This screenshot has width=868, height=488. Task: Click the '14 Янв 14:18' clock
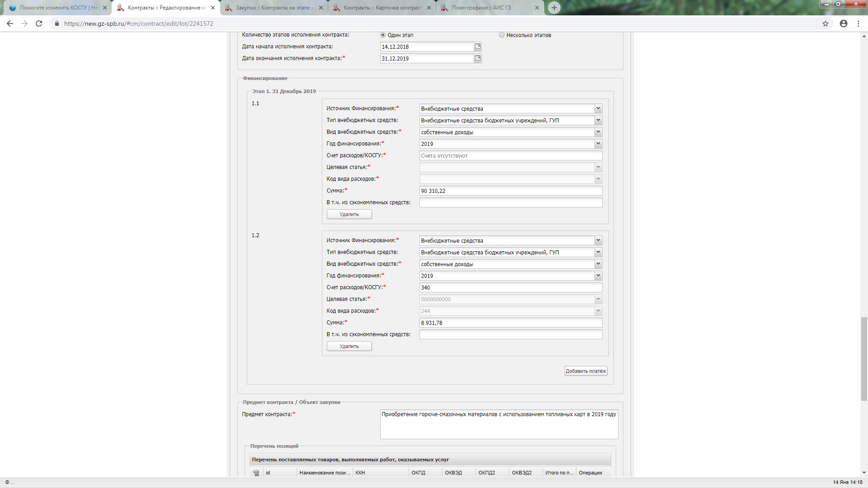point(848,483)
